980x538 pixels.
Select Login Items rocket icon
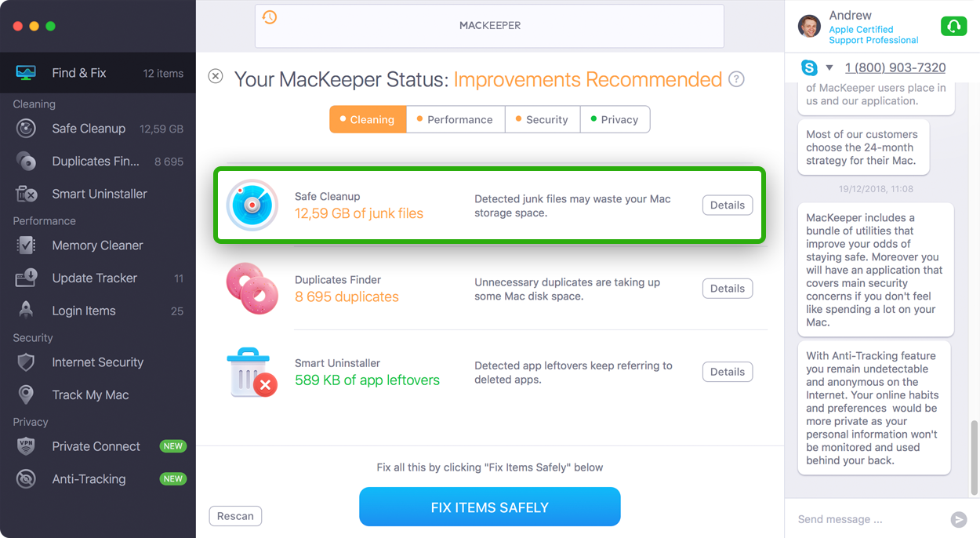click(x=26, y=311)
